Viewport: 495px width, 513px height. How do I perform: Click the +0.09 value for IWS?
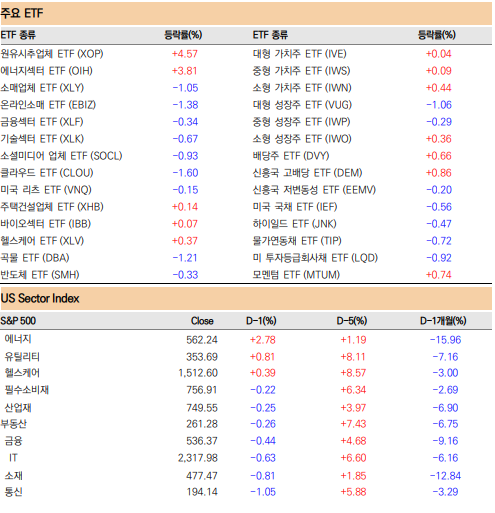click(439, 71)
